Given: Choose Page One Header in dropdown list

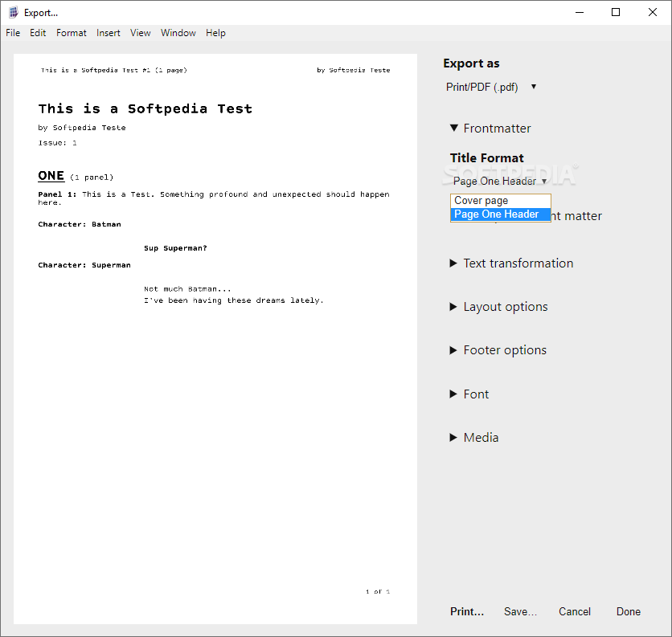Looking at the screenshot, I should pyautogui.click(x=500, y=214).
